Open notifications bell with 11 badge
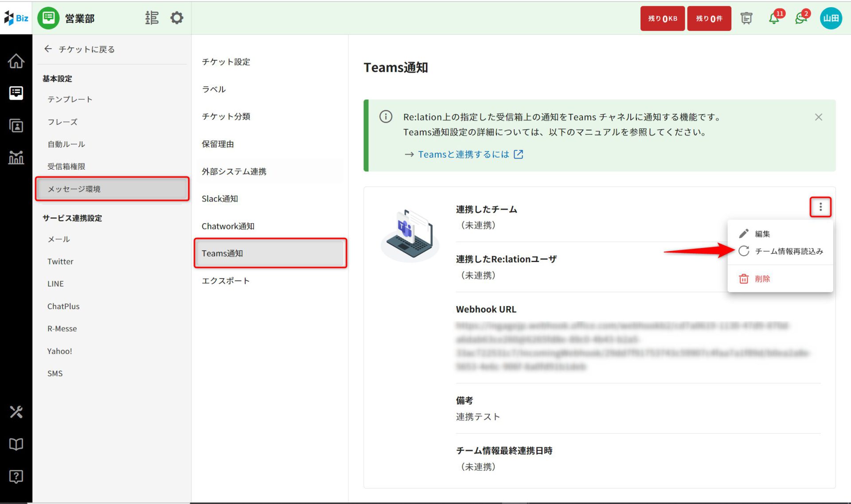This screenshot has height=504, width=851. click(x=775, y=18)
